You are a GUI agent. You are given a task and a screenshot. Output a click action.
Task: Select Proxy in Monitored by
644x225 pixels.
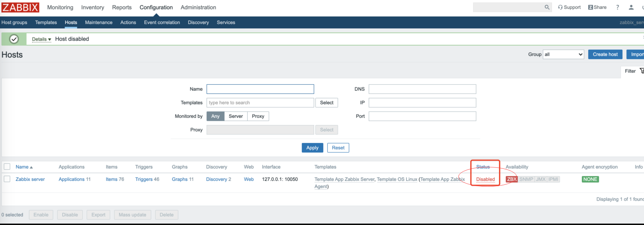coord(258,116)
